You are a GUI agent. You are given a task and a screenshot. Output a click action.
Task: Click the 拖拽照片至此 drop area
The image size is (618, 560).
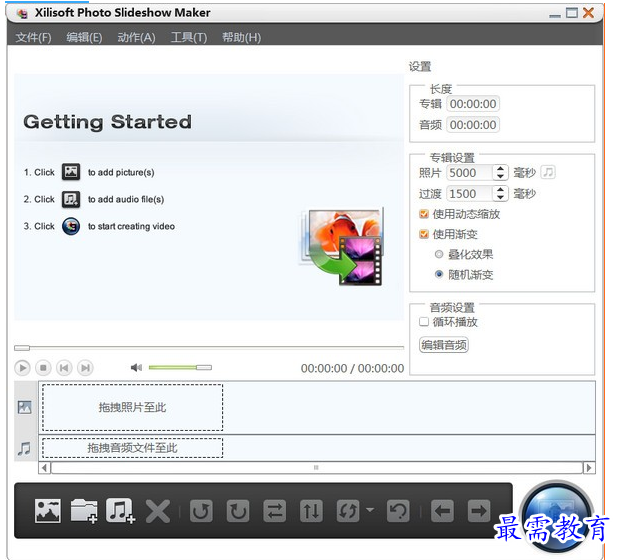point(132,407)
